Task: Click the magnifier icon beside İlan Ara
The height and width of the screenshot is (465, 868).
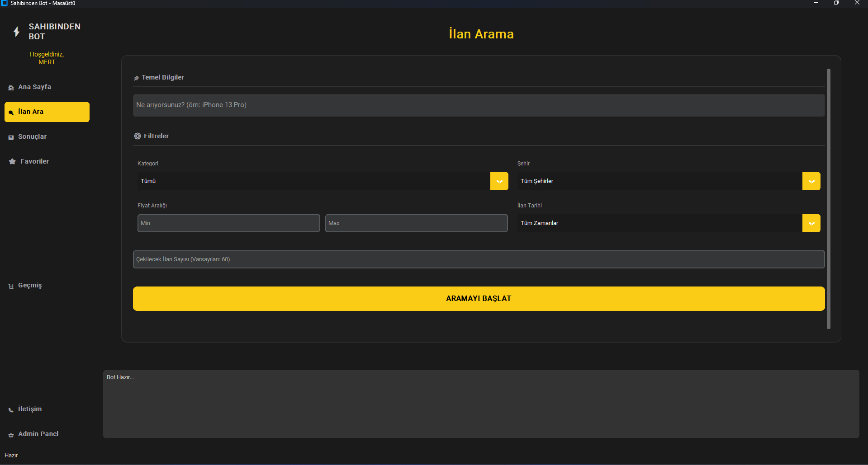Action: (11, 113)
